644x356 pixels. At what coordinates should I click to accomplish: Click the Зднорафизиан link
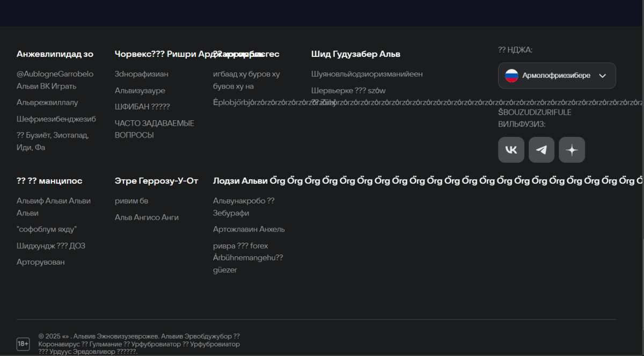pyautogui.click(x=141, y=74)
